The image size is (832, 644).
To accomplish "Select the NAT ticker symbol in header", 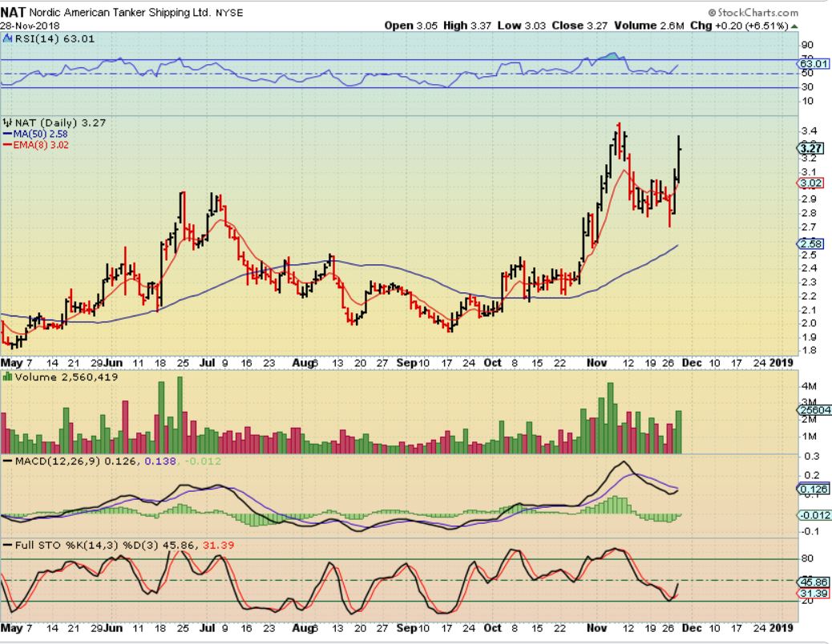I will point(13,12).
